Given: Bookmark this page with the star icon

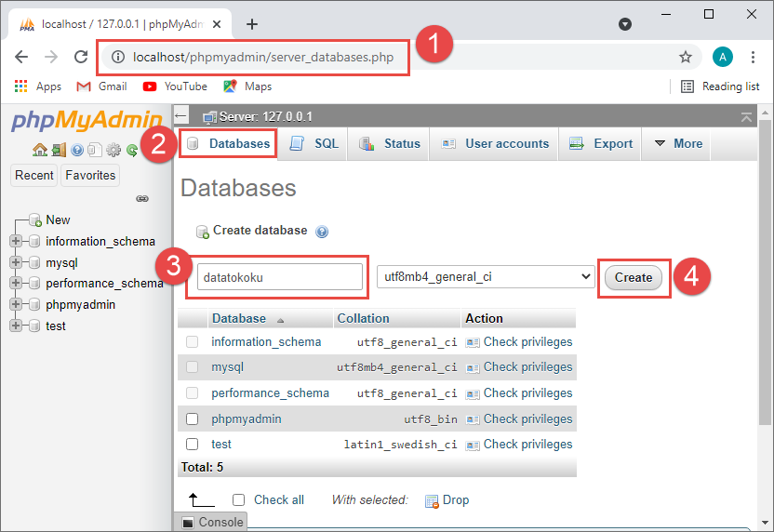Looking at the screenshot, I should 686,57.
